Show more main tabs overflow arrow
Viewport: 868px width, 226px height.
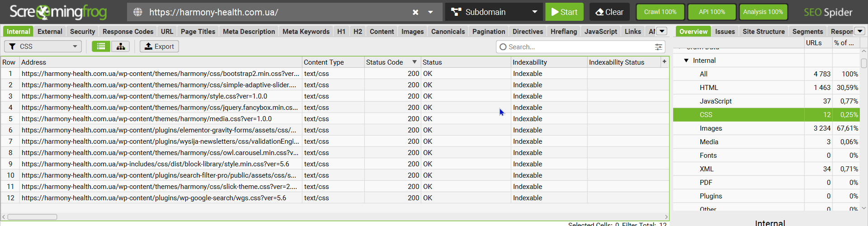(x=662, y=31)
